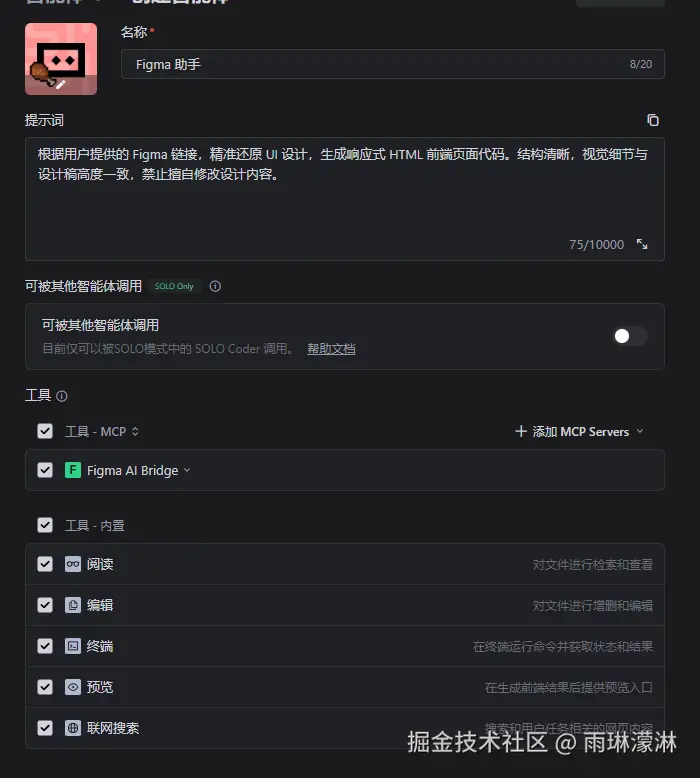This screenshot has width=700, height=778.
Task: Click the 75/10000 character counter
Action: click(x=596, y=245)
